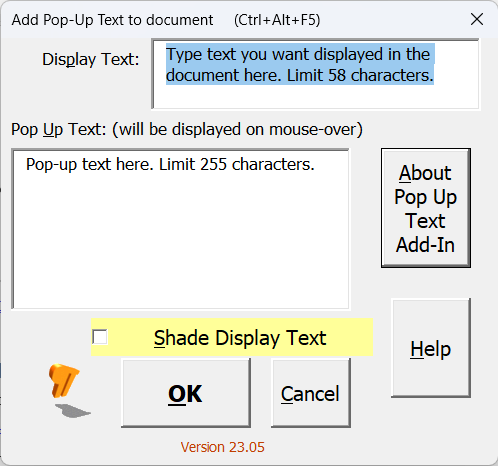Open About Pop Up Text Add-In
The height and width of the screenshot is (466, 498).
426,208
